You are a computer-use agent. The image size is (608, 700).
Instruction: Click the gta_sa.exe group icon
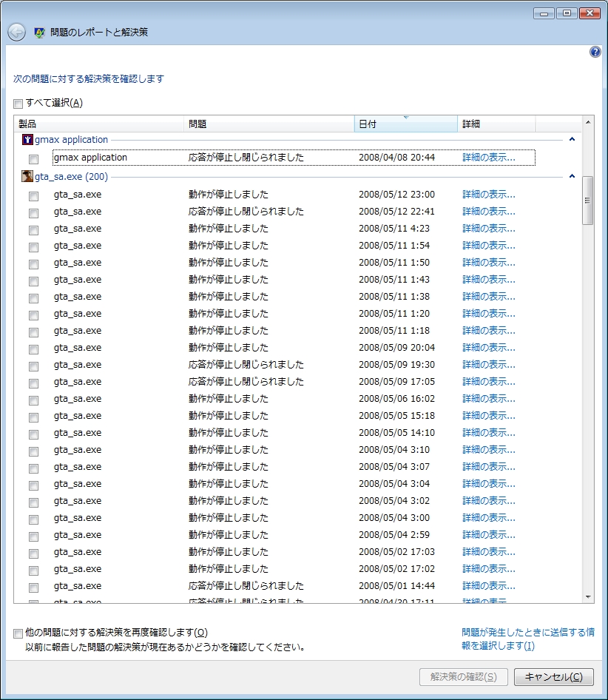coord(27,177)
